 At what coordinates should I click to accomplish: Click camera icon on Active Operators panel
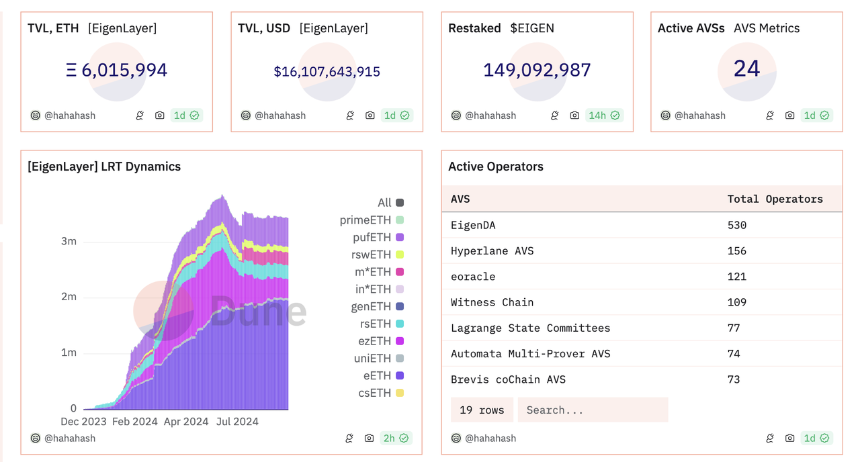(x=790, y=438)
